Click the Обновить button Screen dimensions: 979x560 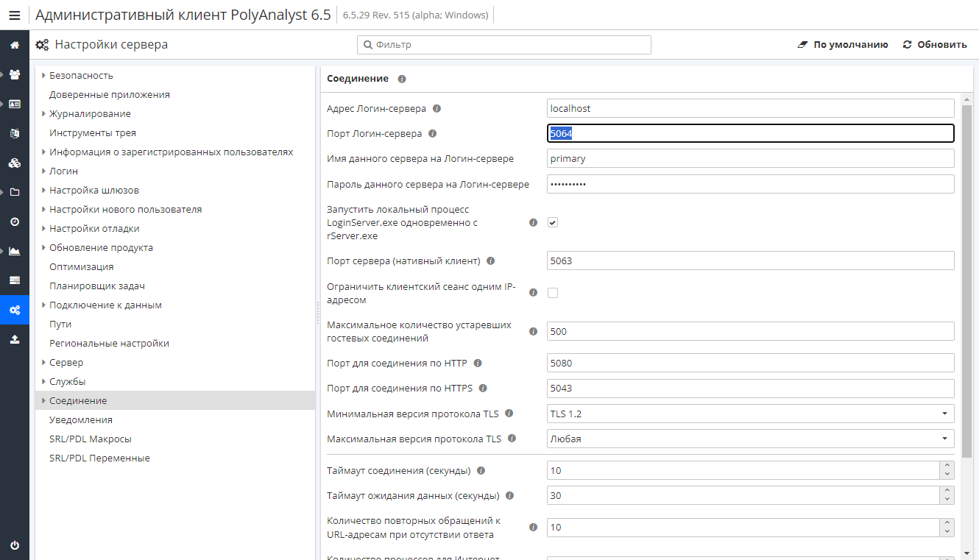935,45
